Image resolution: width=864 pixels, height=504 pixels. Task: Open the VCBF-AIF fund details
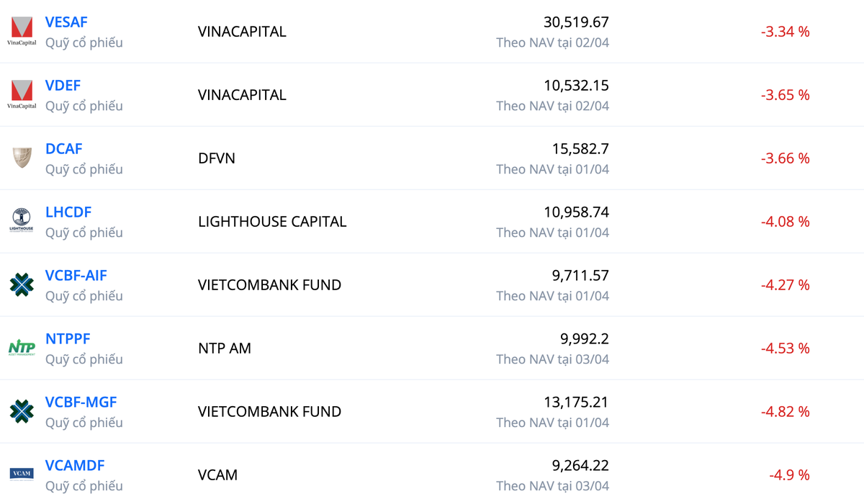76,276
